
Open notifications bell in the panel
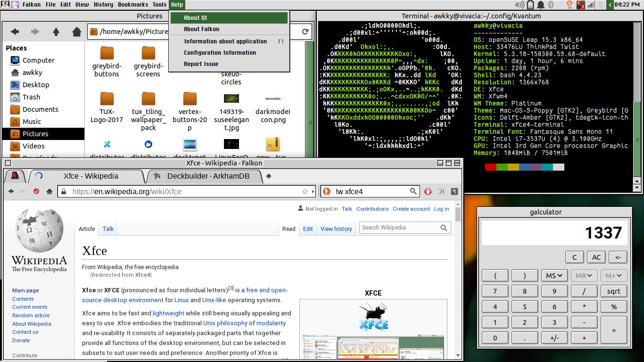(x=541, y=5)
